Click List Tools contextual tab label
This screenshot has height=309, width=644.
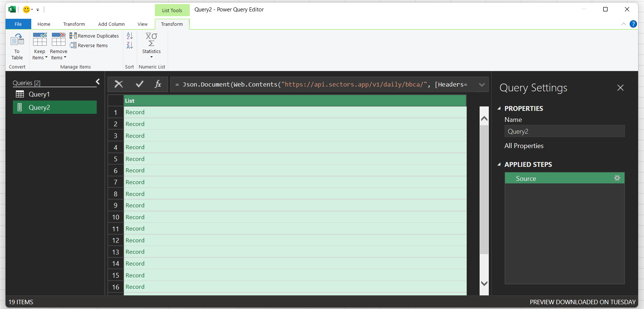pyautogui.click(x=172, y=10)
